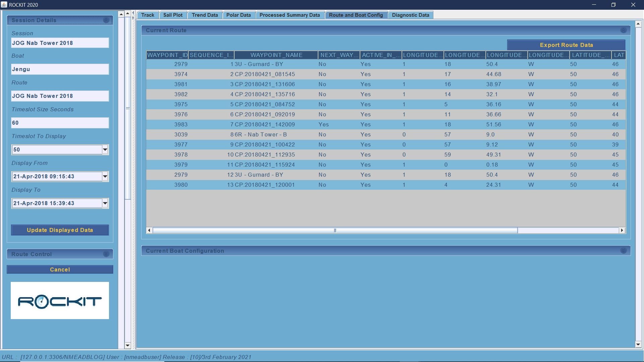Click the WAYPOINT_NAME column header
Image resolution: width=644 pixels, height=362 pixels.
[x=276, y=55]
